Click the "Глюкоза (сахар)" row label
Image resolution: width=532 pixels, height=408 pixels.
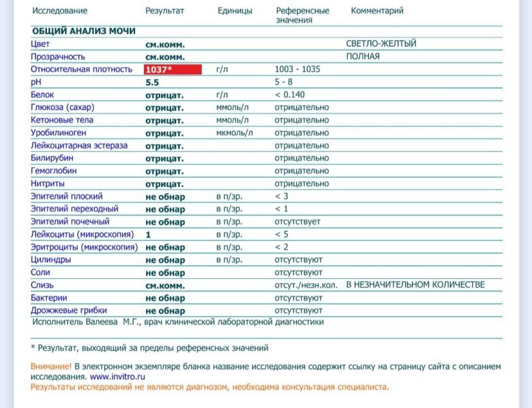[63, 107]
